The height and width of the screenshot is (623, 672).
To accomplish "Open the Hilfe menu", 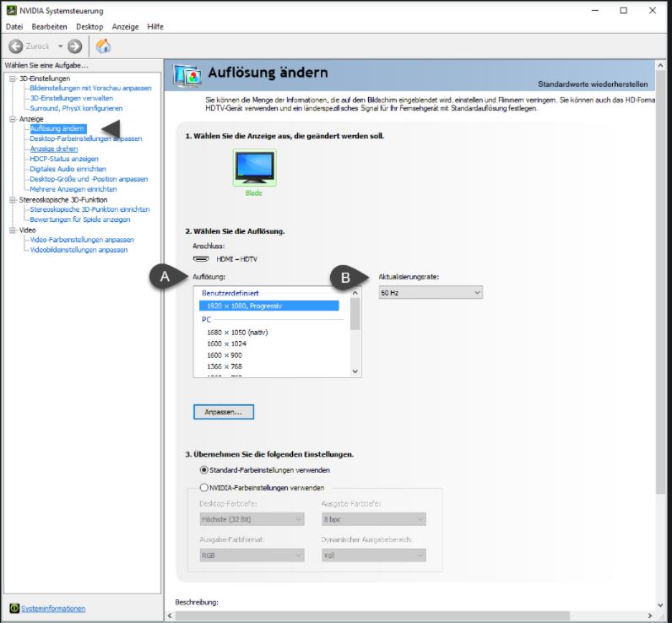I will pos(155,26).
